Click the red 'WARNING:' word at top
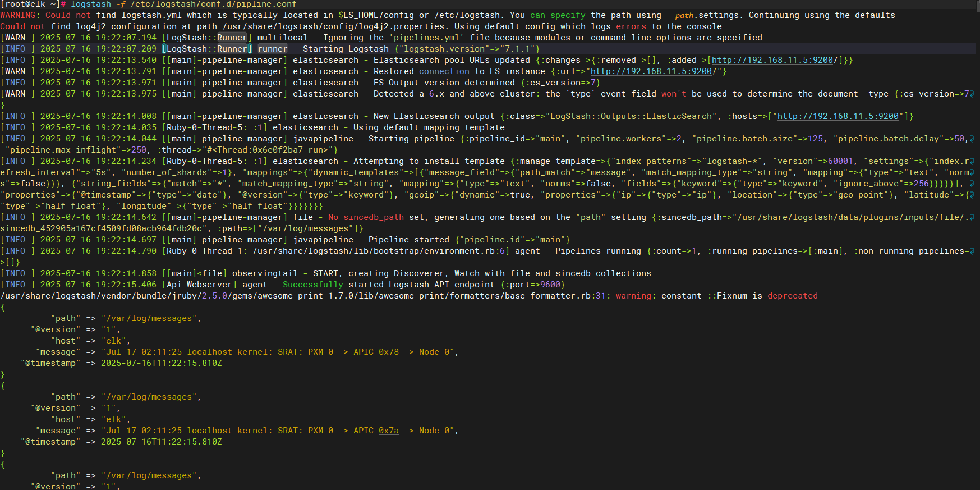Image resolution: width=980 pixels, height=490 pixels. point(20,15)
